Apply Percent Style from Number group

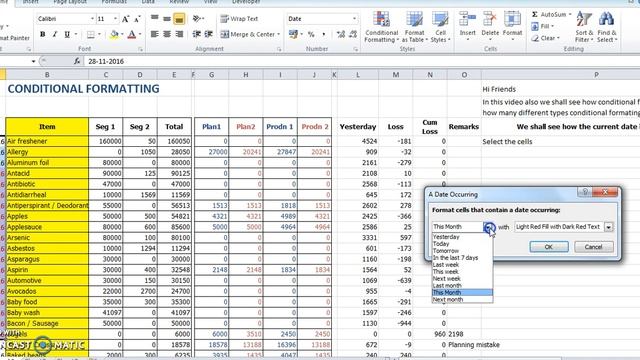[311, 34]
